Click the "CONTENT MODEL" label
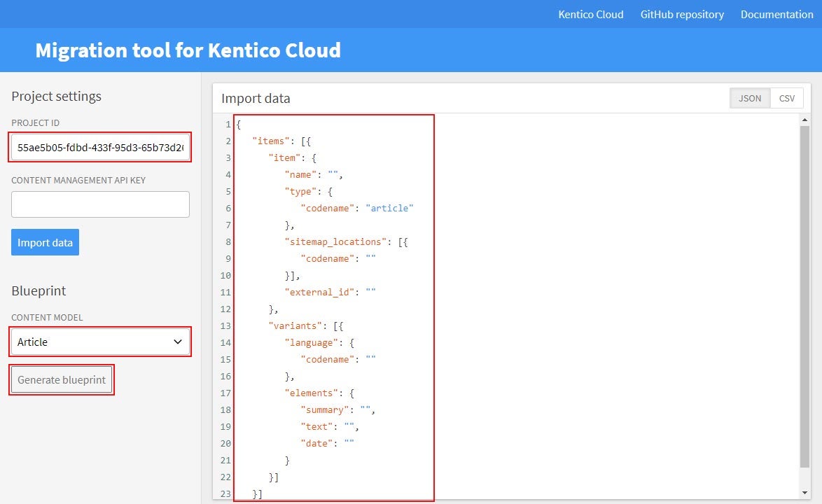Viewport: 822px width, 504px height. tap(47, 318)
